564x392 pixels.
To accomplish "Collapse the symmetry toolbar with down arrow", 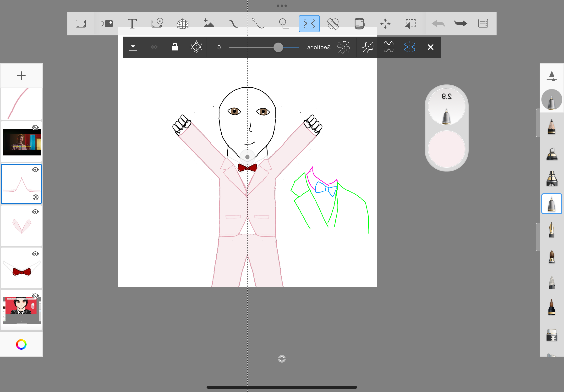I will point(133,47).
